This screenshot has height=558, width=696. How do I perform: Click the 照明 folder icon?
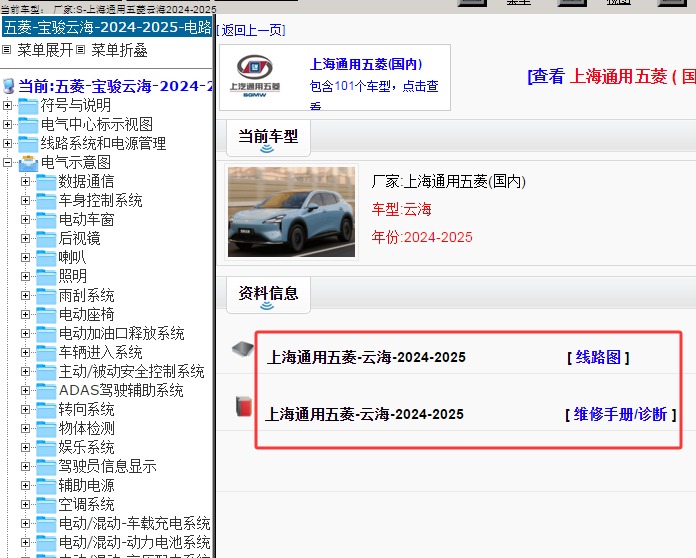[x=46, y=277]
